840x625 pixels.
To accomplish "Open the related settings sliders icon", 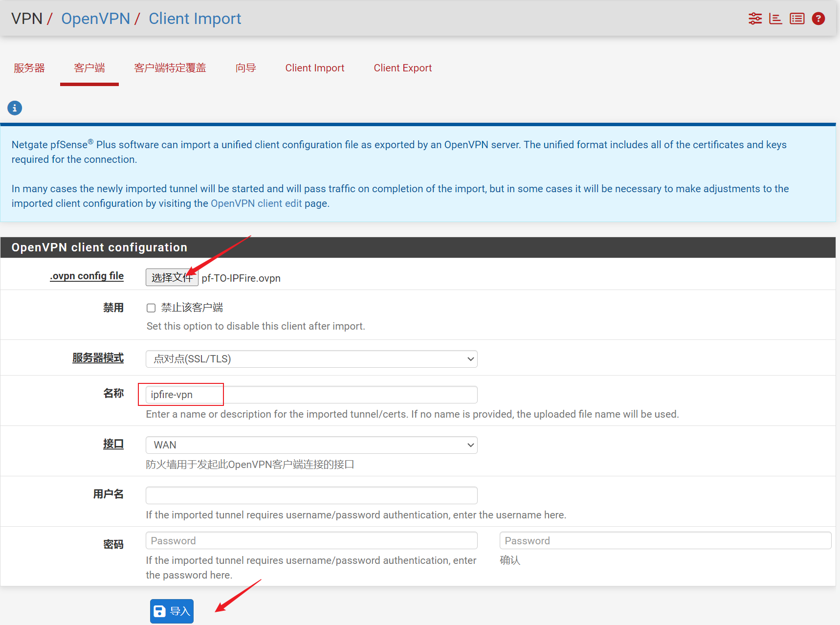I will coord(755,19).
